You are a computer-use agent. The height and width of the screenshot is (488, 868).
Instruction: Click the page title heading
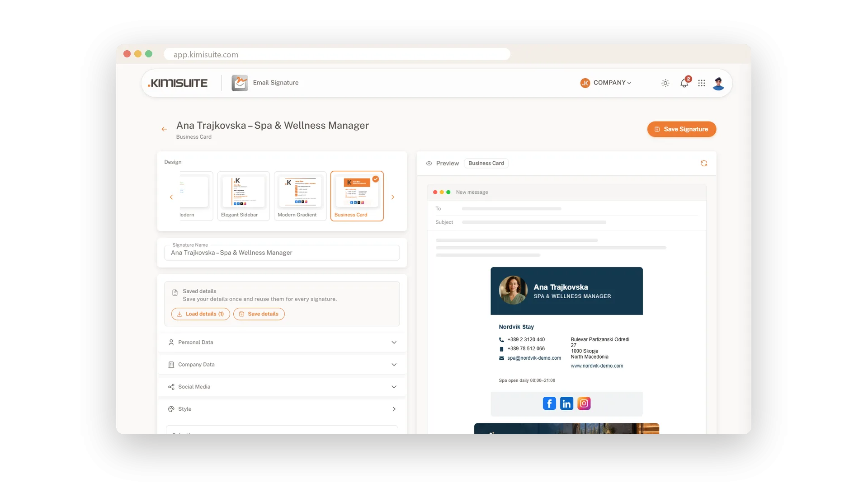(x=272, y=125)
